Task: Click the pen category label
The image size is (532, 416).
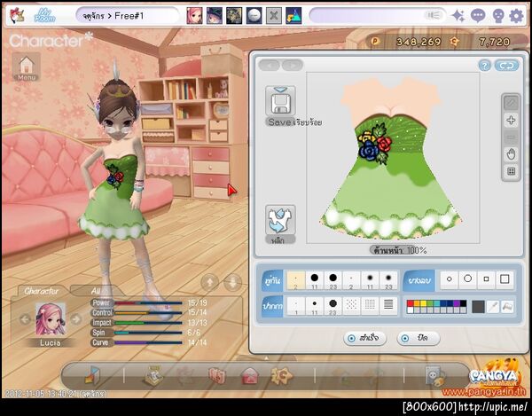Action: pos(272,306)
